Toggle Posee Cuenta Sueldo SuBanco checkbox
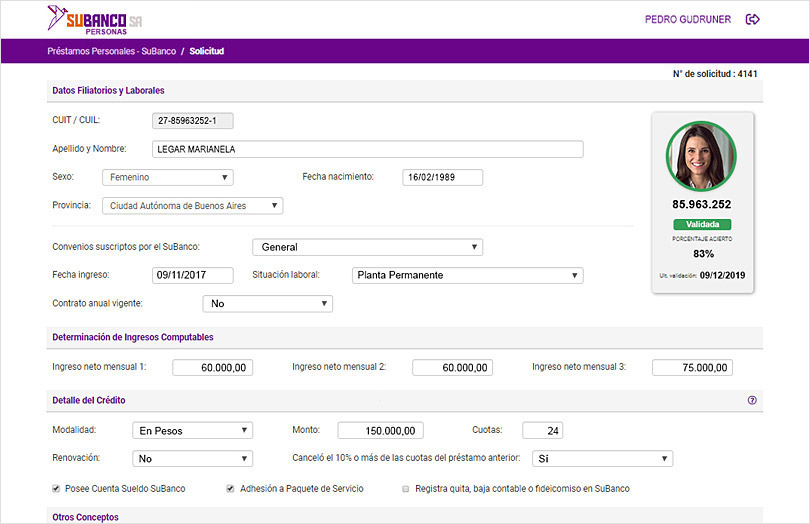Screen dimensions: 810x524 [x=56, y=488]
